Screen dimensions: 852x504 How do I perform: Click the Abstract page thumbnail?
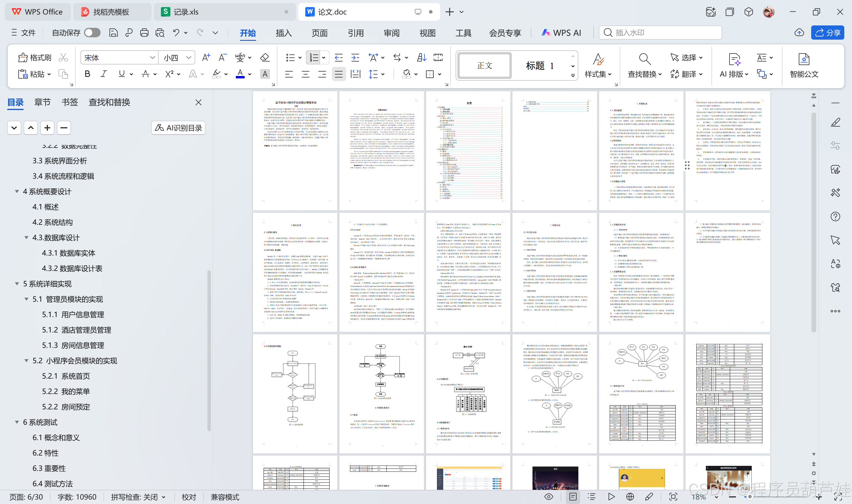pyautogui.click(x=381, y=151)
